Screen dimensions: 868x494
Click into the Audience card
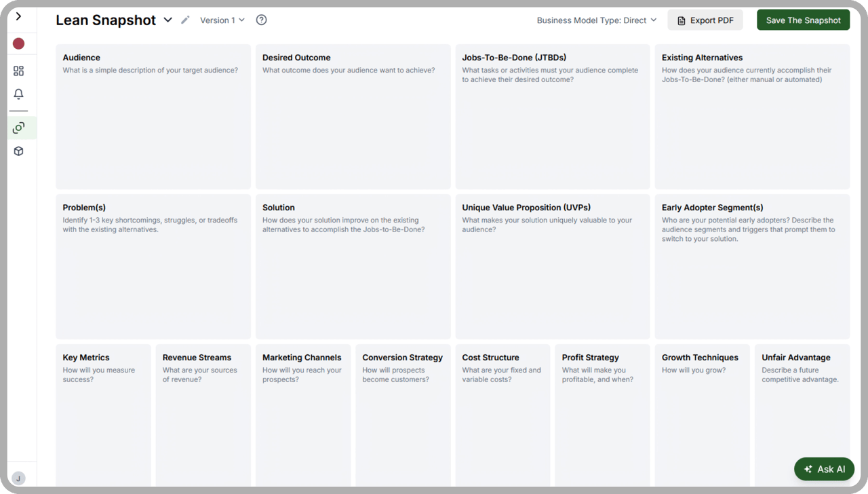(153, 122)
